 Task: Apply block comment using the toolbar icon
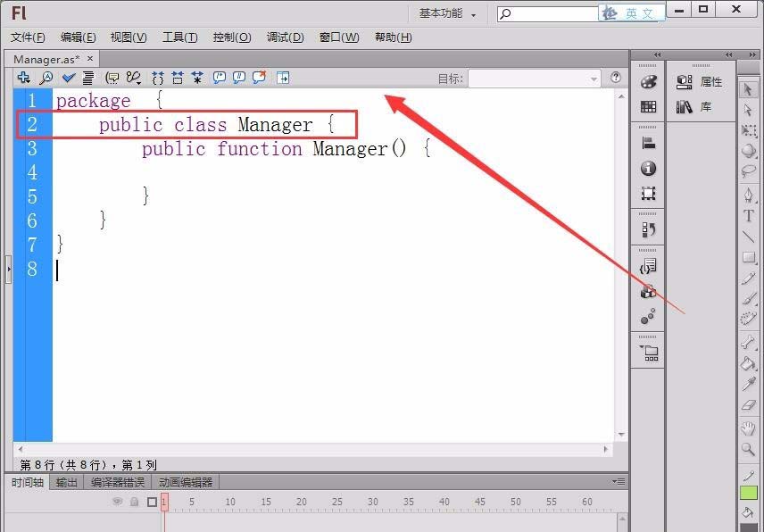coord(218,78)
